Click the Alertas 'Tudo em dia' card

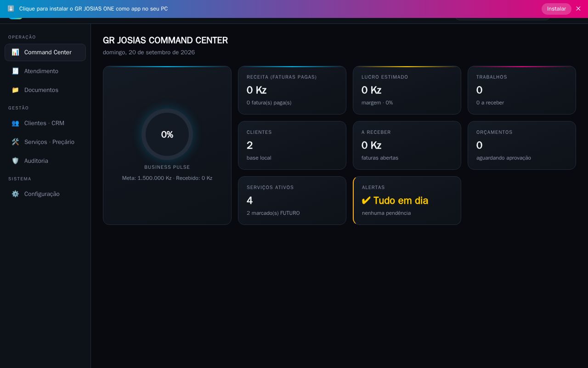pyautogui.click(x=407, y=201)
